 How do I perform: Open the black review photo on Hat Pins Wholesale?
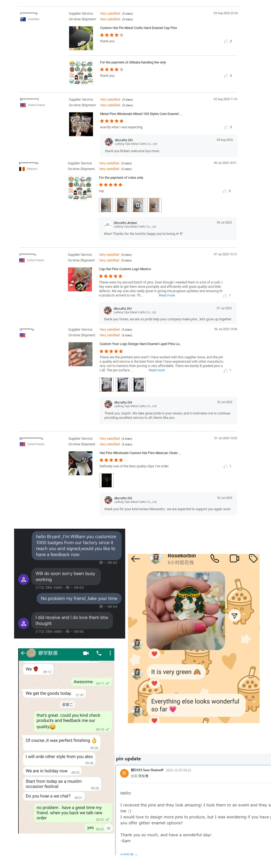coord(107,480)
